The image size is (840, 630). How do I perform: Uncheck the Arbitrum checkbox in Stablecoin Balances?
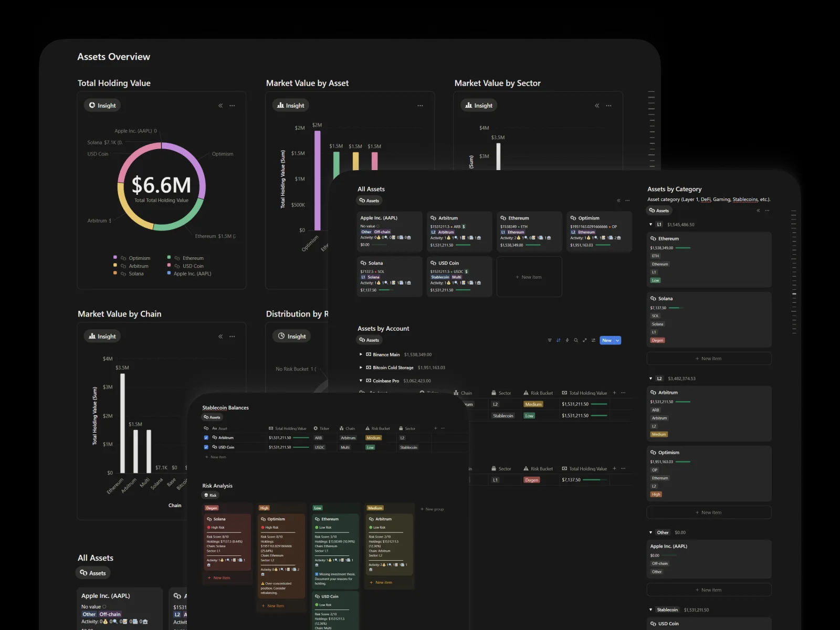[206, 437]
